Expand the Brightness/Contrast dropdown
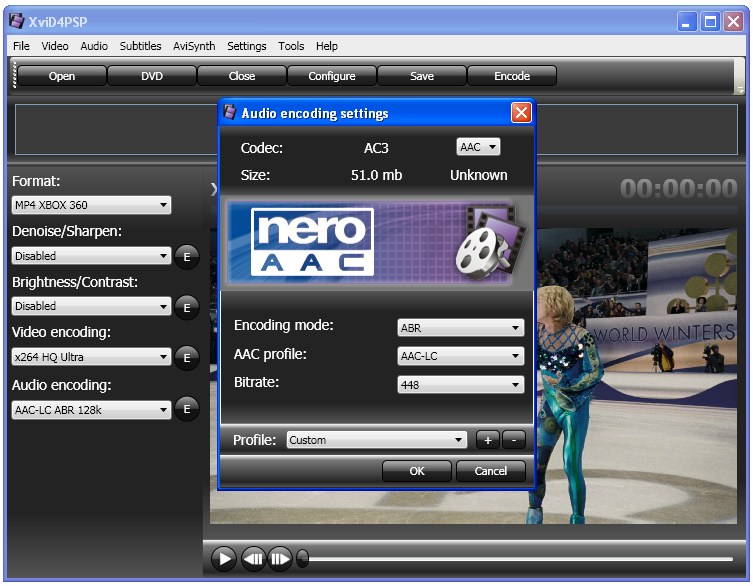 click(x=91, y=306)
